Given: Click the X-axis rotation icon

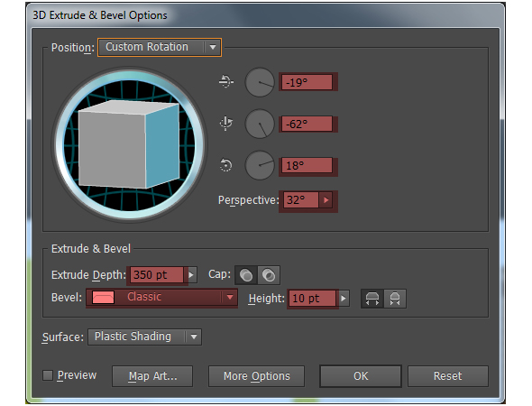Looking at the screenshot, I should click(x=225, y=81).
